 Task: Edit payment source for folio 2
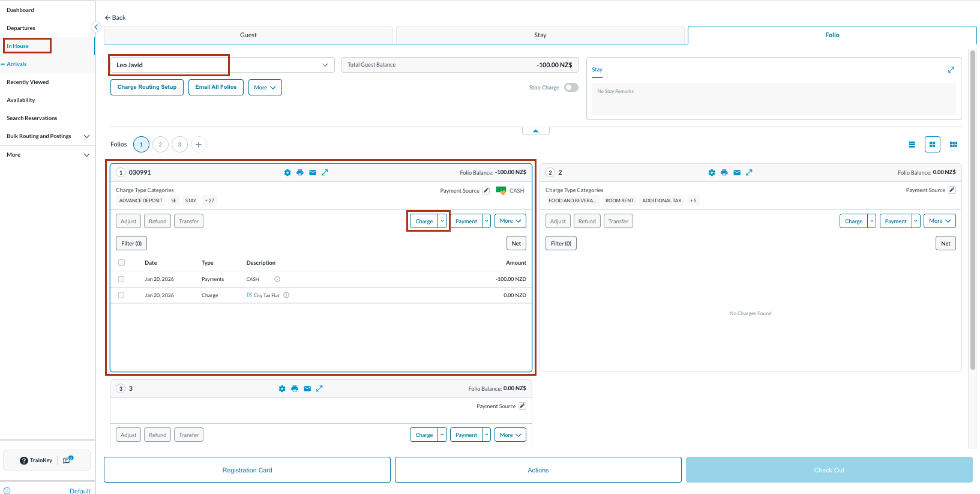[952, 190]
